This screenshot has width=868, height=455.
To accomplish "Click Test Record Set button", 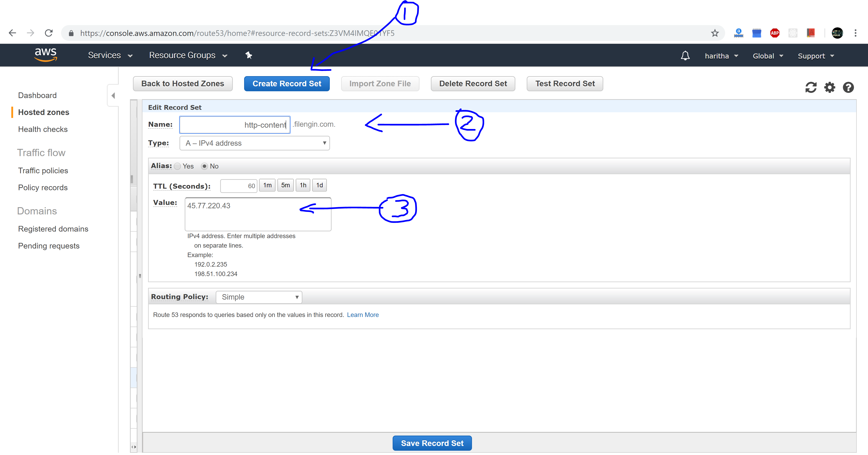I will click(565, 84).
